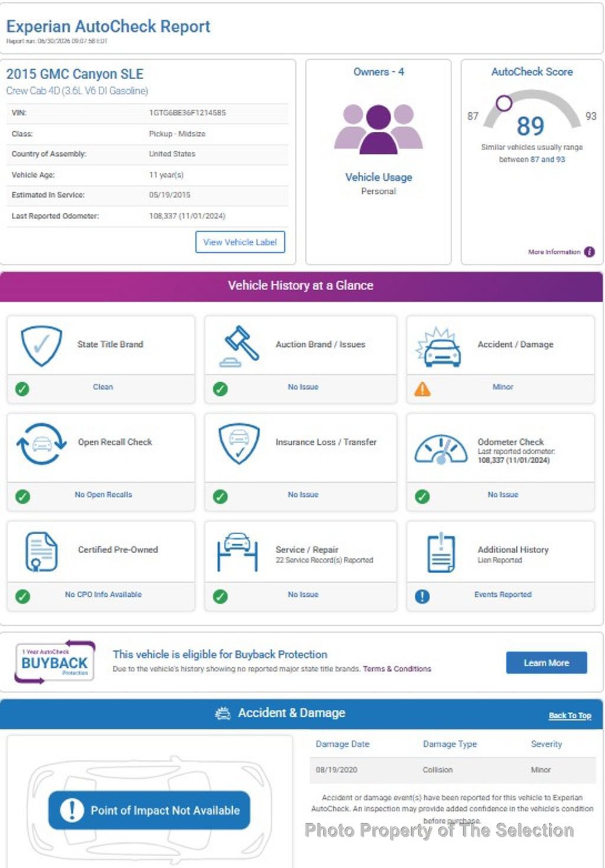Click the State Title Brand shield icon
605x868 pixels.
click(x=41, y=346)
